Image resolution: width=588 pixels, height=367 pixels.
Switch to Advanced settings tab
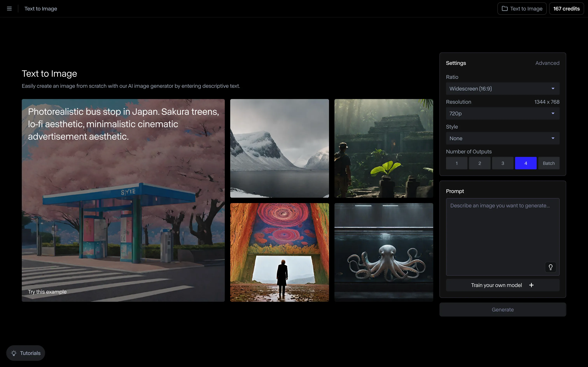point(547,63)
